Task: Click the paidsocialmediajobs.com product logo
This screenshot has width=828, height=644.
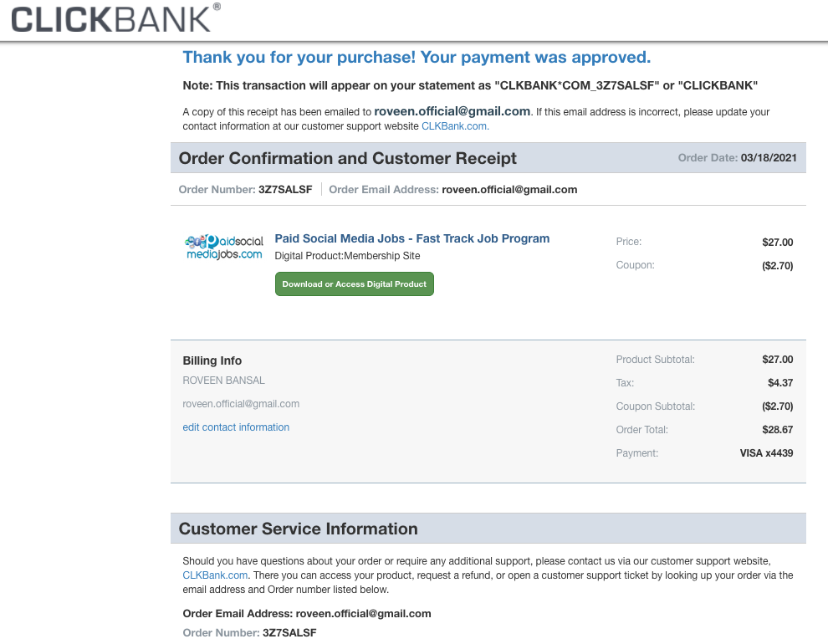Action: click(223, 247)
